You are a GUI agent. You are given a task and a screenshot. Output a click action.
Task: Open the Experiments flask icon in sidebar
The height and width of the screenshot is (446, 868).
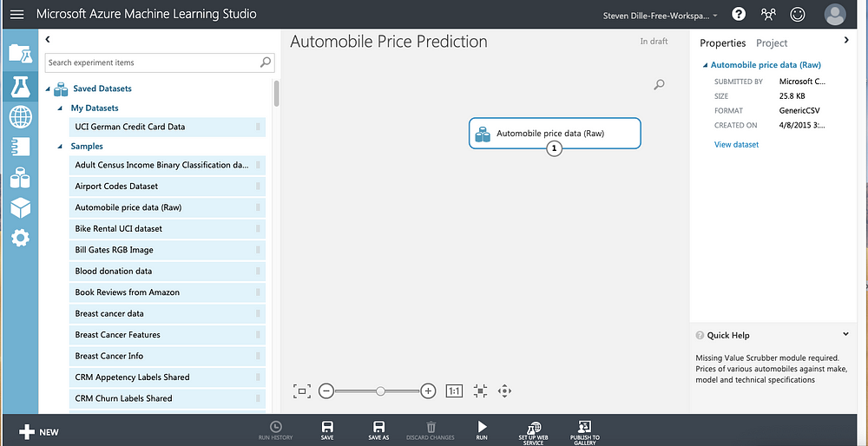(21, 86)
